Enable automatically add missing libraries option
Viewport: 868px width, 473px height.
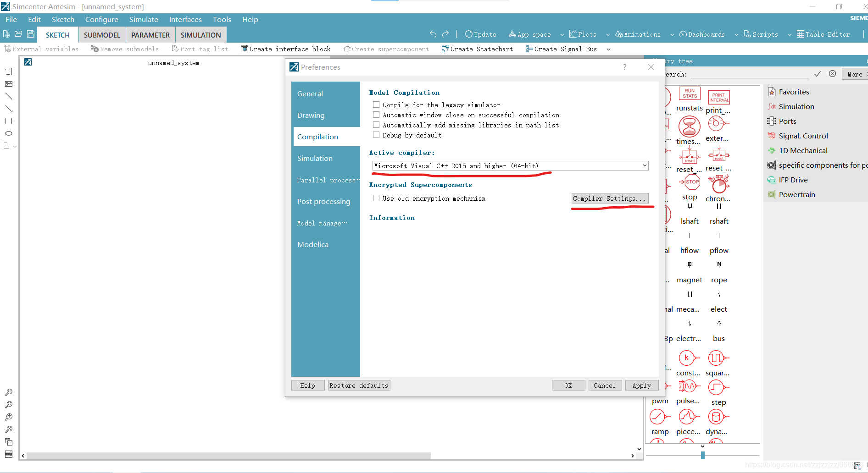(x=376, y=125)
